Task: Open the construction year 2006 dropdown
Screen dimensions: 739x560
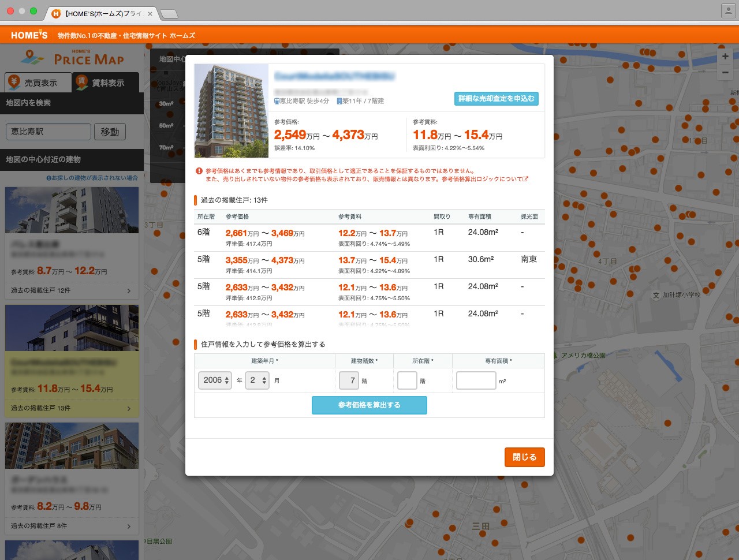Action: click(215, 380)
